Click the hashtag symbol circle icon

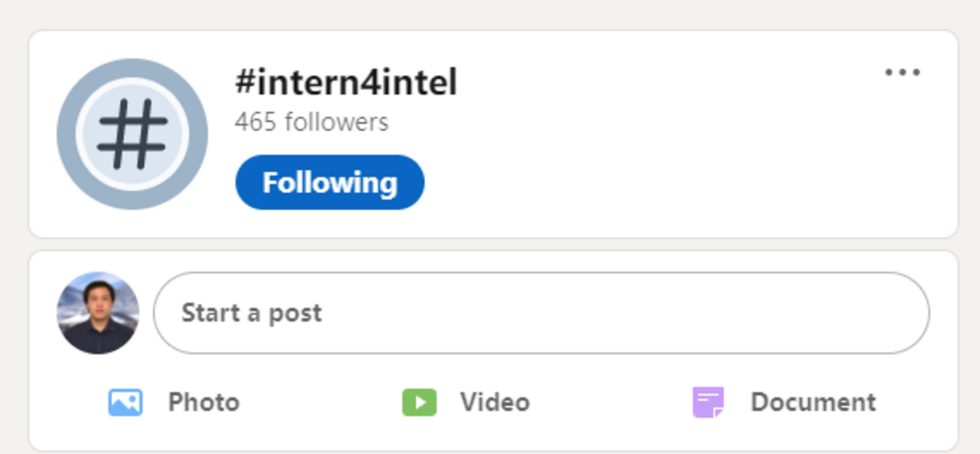pos(132,134)
